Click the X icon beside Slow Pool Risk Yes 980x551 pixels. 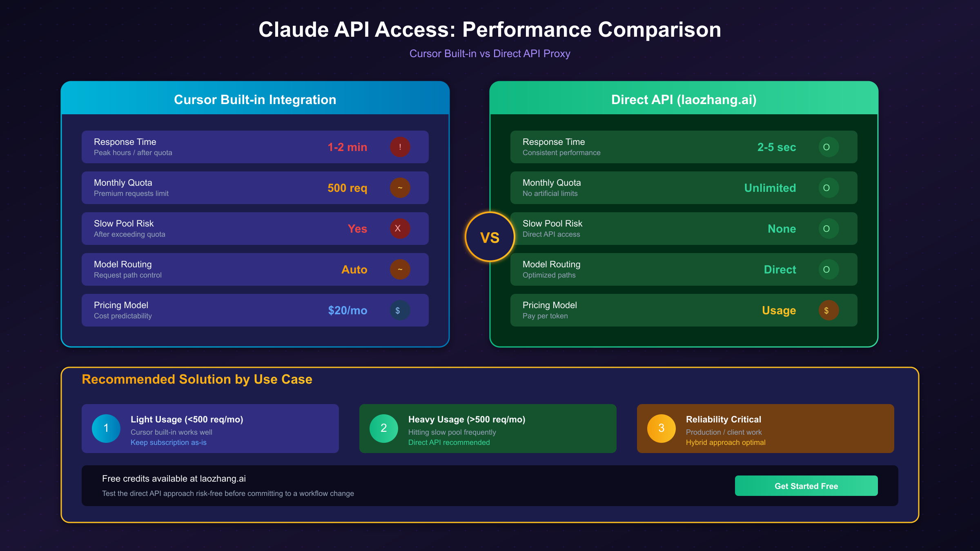[400, 229]
